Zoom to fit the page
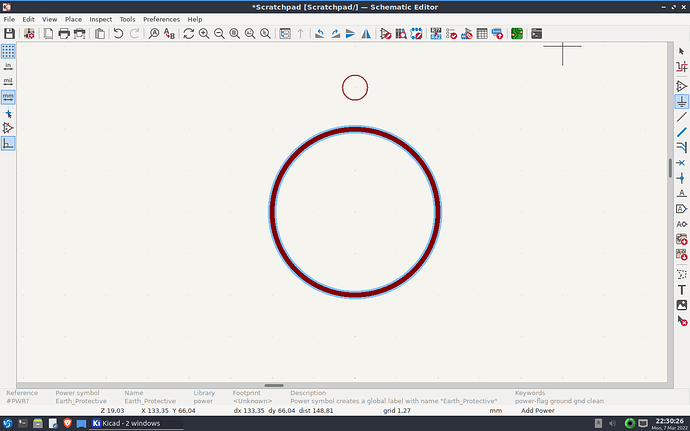The image size is (690, 431). coord(235,33)
